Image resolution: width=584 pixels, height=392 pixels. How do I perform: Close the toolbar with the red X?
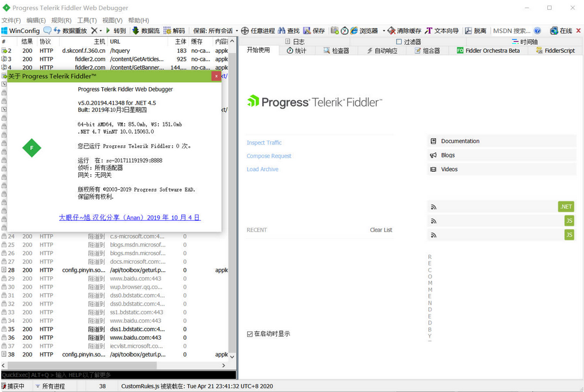point(578,30)
